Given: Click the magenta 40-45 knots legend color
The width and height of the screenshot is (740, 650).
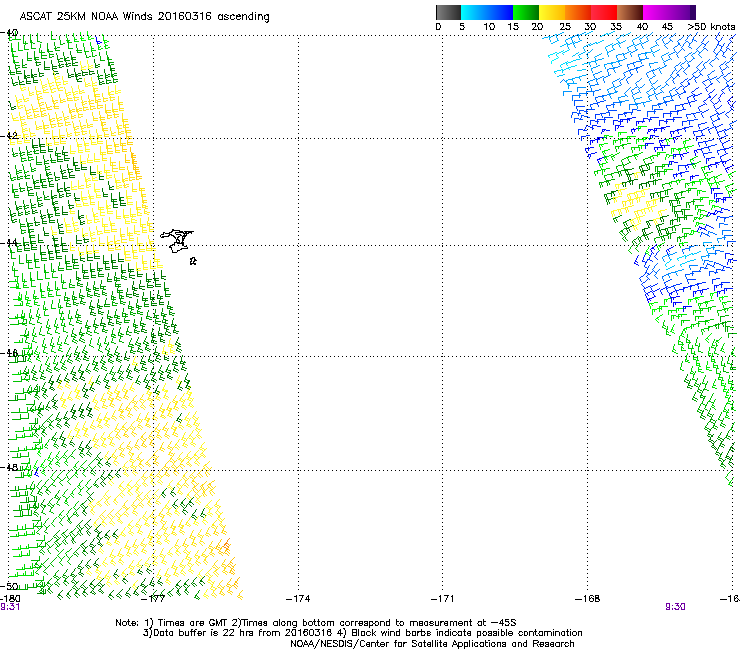Looking at the screenshot, I should tap(656, 12).
